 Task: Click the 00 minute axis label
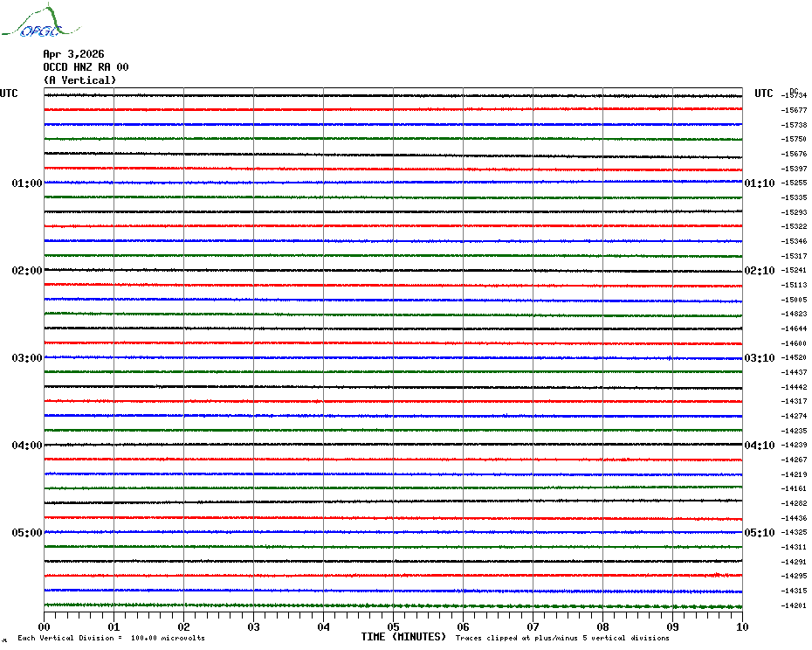tap(45, 626)
